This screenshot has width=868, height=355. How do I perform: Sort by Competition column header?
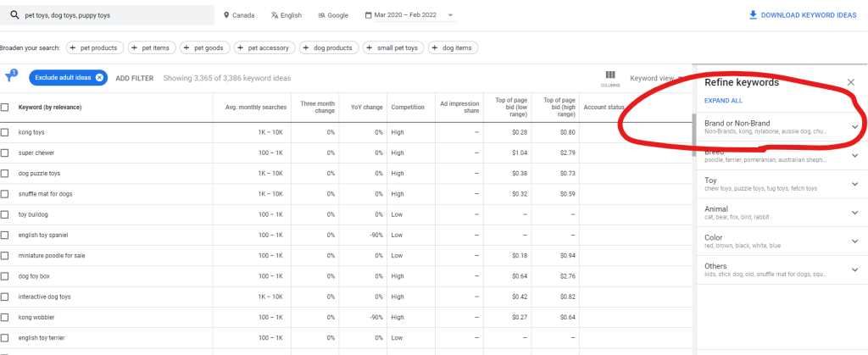pos(408,108)
